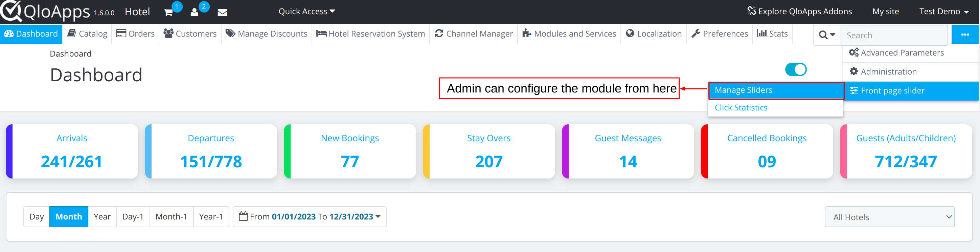Select the Year-1 range button
The width and height of the screenshot is (980, 252).
tap(211, 217)
